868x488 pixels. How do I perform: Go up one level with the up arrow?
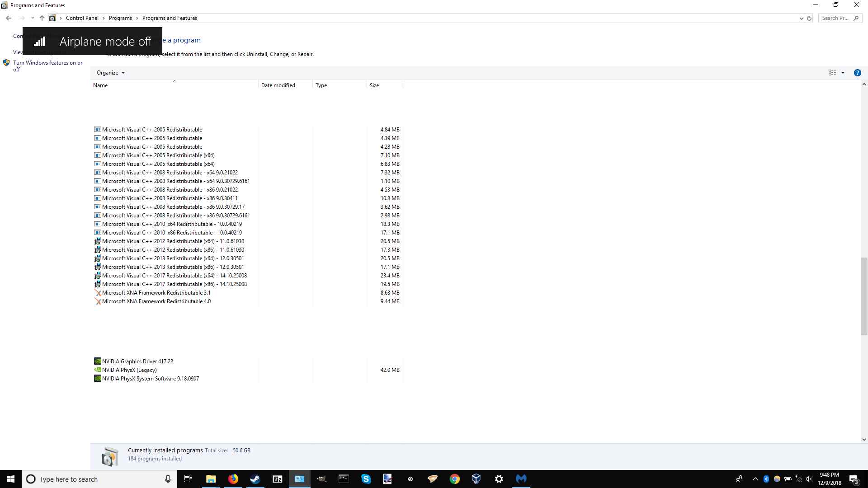(x=42, y=18)
